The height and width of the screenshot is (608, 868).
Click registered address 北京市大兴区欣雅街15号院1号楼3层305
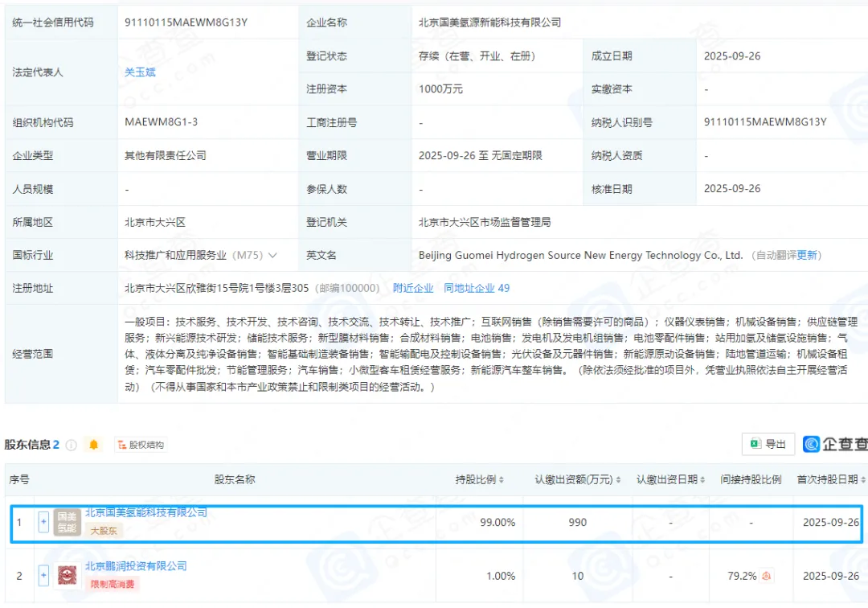(216, 288)
